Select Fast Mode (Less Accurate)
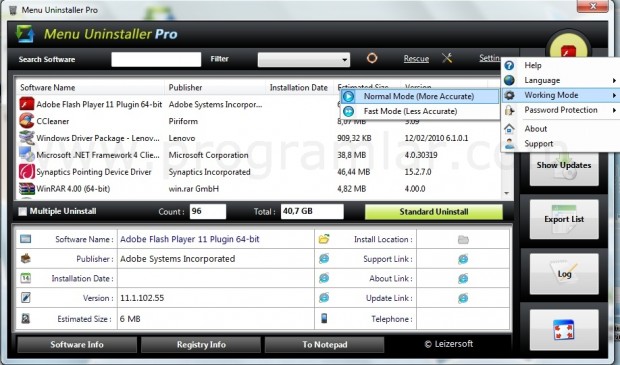This screenshot has height=365, width=620. click(419, 111)
